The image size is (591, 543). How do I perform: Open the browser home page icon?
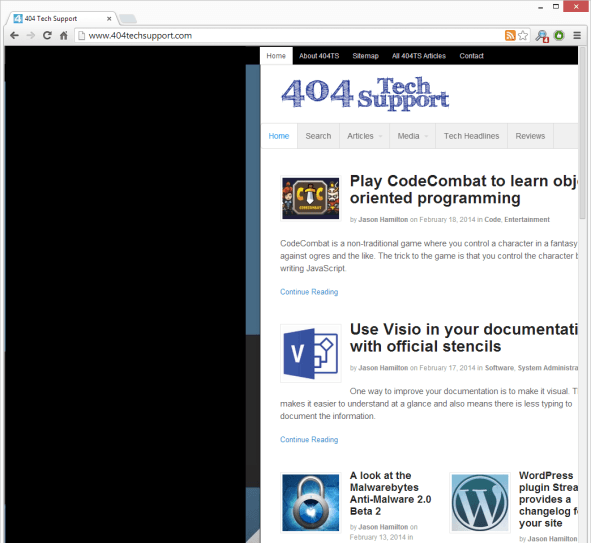coord(64,35)
